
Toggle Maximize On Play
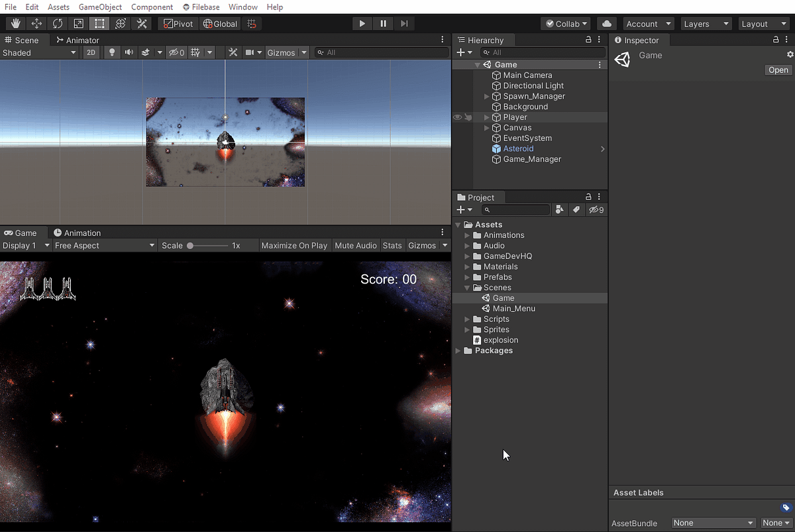294,245
